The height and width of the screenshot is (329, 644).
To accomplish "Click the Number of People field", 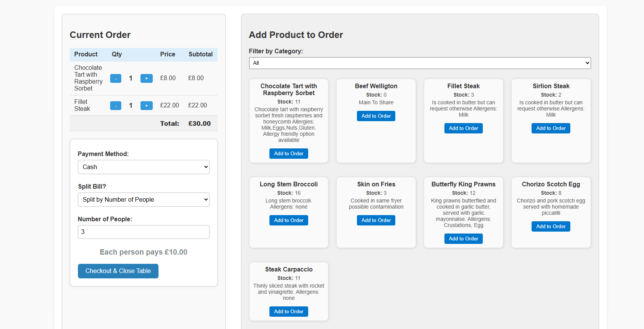I will tap(144, 232).
